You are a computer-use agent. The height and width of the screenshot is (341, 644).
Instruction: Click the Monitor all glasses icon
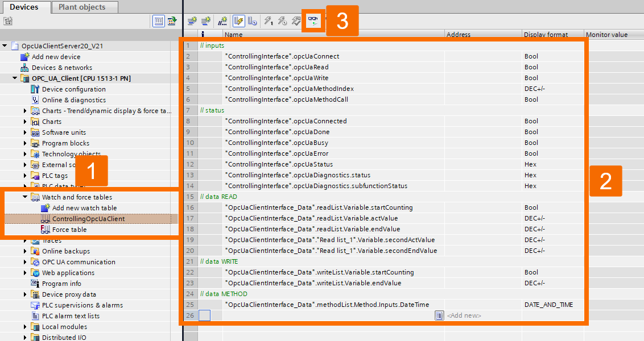(313, 20)
